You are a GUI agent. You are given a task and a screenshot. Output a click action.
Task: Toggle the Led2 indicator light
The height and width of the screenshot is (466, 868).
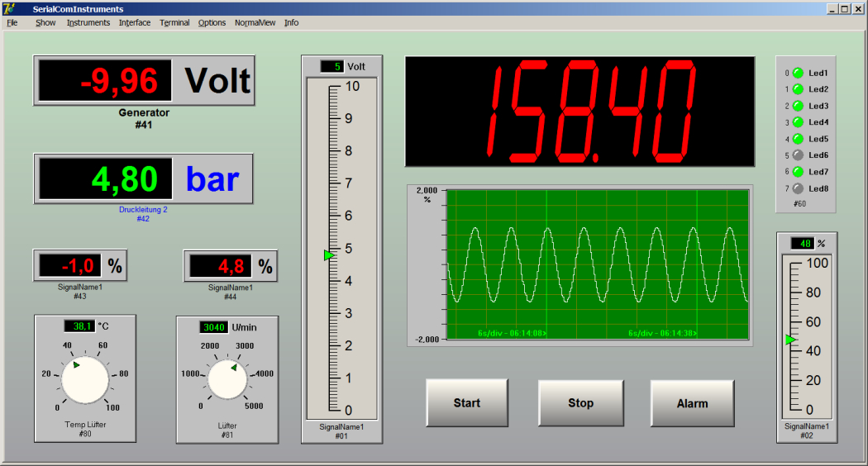[x=798, y=89]
